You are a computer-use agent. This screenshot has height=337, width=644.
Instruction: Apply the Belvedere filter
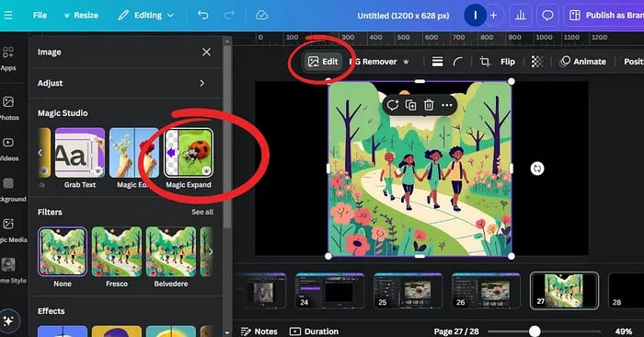click(x=171, y=257)
